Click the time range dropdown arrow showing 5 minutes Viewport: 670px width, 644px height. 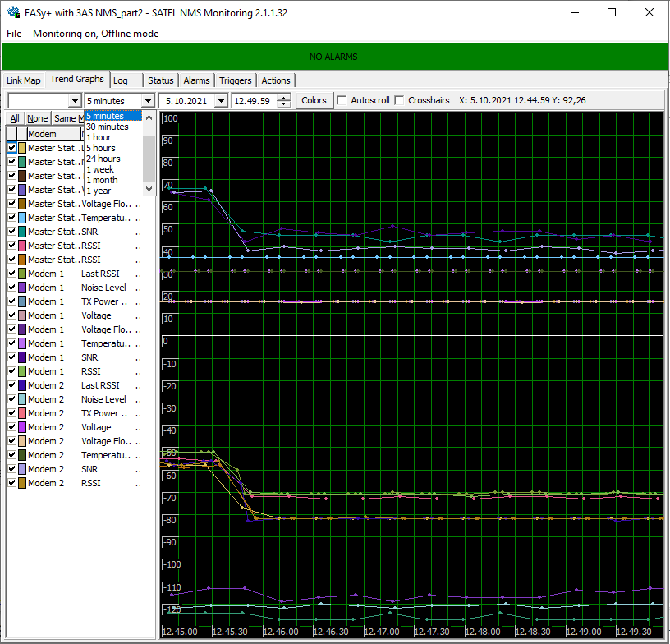click(148, 101)
